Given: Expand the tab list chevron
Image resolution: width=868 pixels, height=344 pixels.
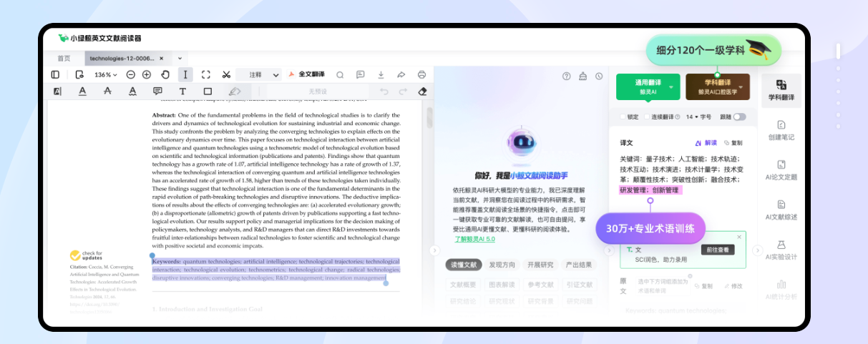Looking at the screenshot, I should 180,58.
